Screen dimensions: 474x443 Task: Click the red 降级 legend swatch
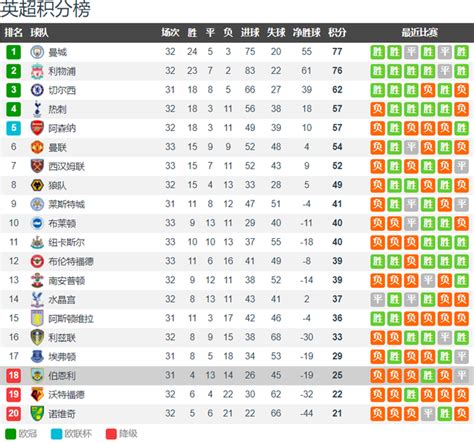pos(111,434)
